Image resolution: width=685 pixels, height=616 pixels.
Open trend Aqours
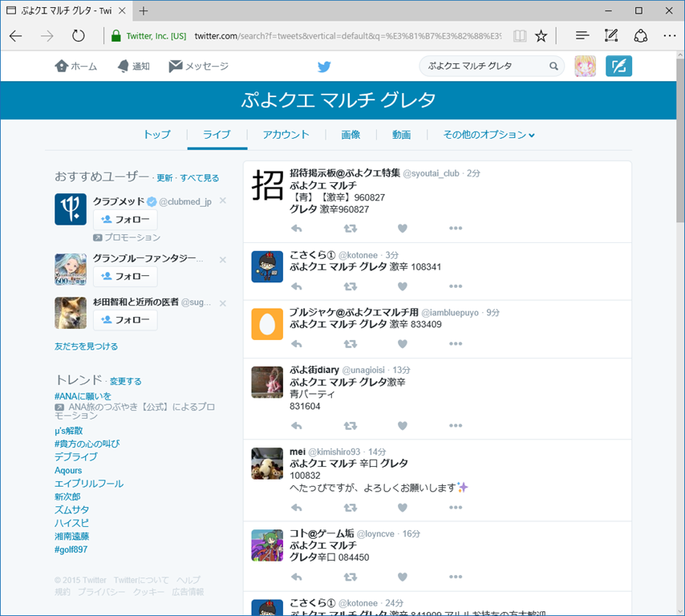[x=68, y=471]
